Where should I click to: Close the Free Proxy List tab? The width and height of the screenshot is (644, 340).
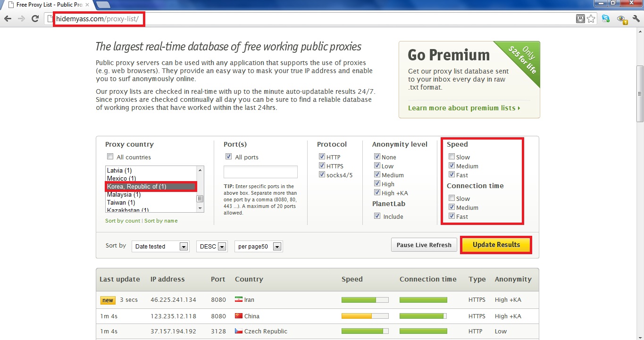coord(87,5)
